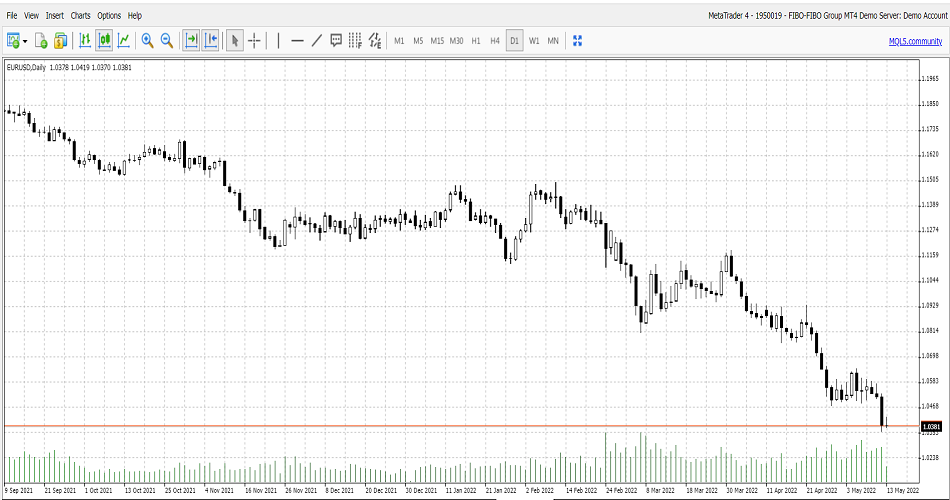Select the horizontal line tool
Image resolution: width=950 pixels, height=500 pixels.
click(297, 41)
